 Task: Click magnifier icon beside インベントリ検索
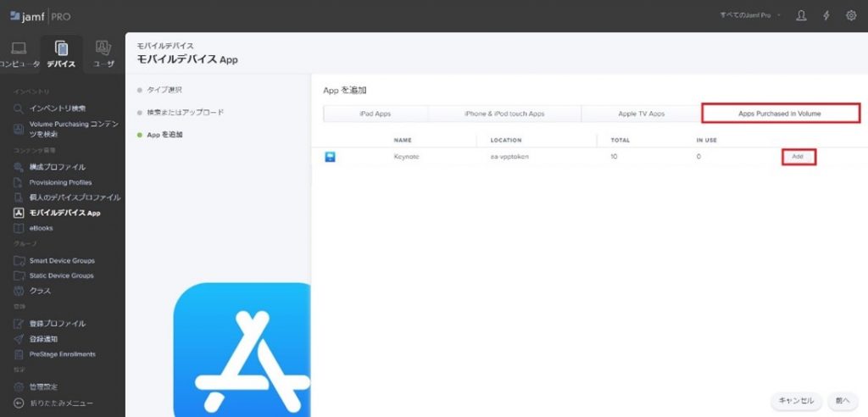tap(19, 108)
